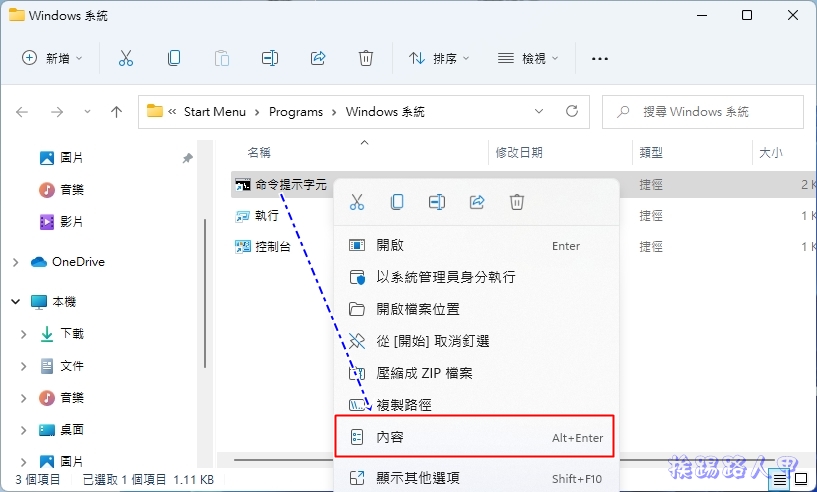Click the Cut scissors icon in the context menu
This screenshot has width=817, height=492.
click(x=357, y=202)
